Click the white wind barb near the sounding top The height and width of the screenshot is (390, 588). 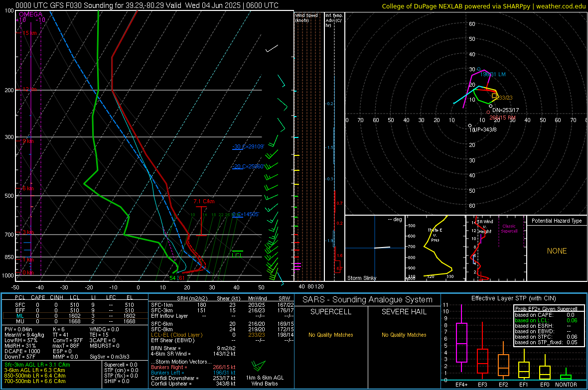[x=272, y=48]
